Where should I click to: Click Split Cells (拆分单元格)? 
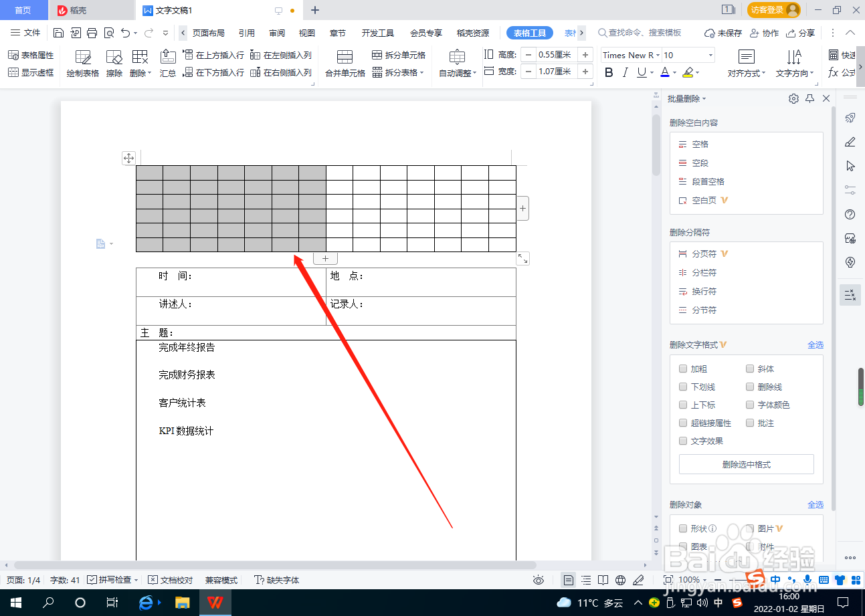point(399,56)
